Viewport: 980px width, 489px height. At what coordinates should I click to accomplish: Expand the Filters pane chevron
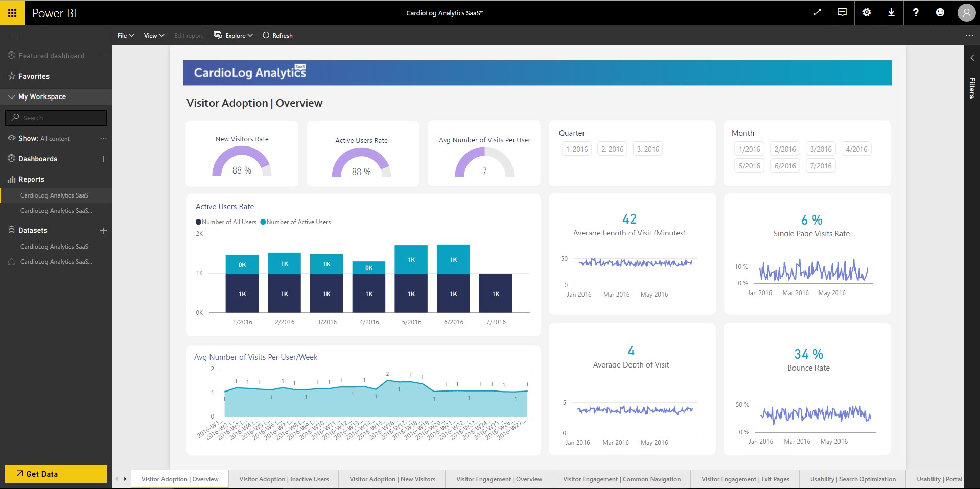click(972, 58)
